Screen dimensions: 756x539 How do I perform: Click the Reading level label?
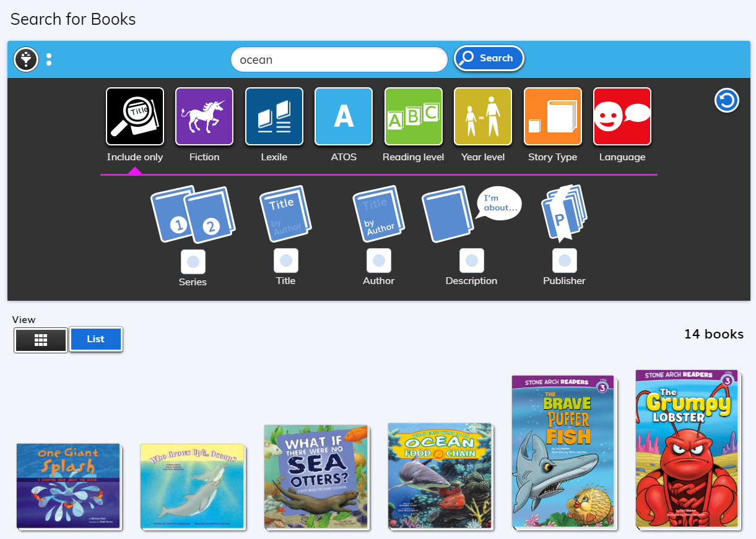(x=414, y=157)
